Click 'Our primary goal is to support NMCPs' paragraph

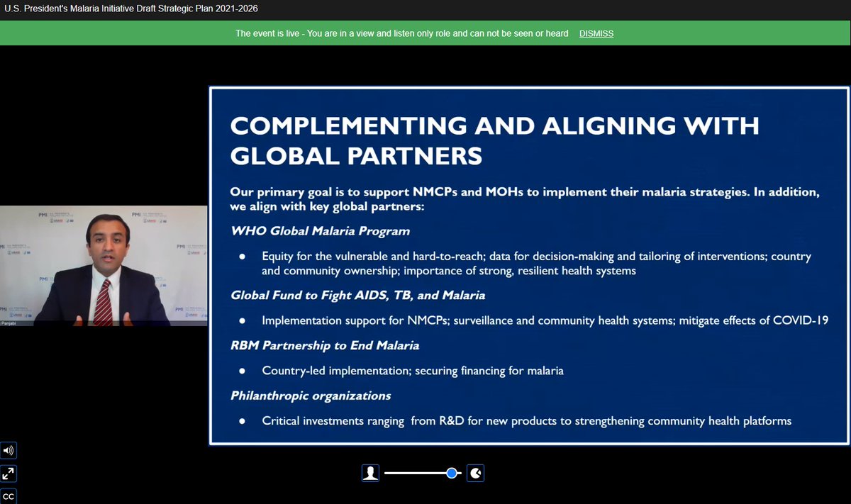[525, 199]
